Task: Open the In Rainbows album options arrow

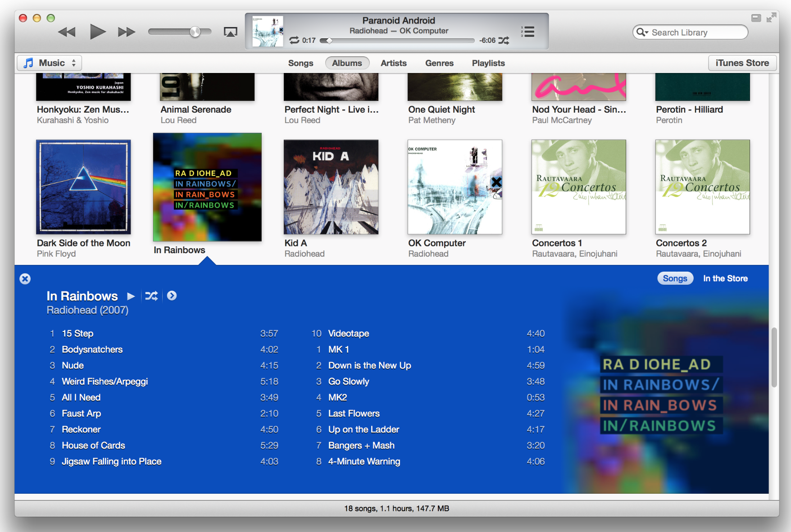Action: 172,296
